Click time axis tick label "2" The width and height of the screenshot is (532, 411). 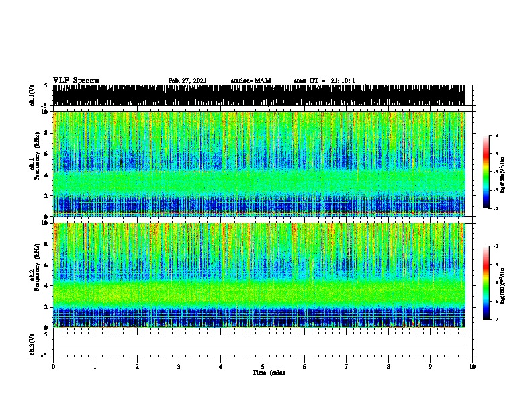click(137, 366)
